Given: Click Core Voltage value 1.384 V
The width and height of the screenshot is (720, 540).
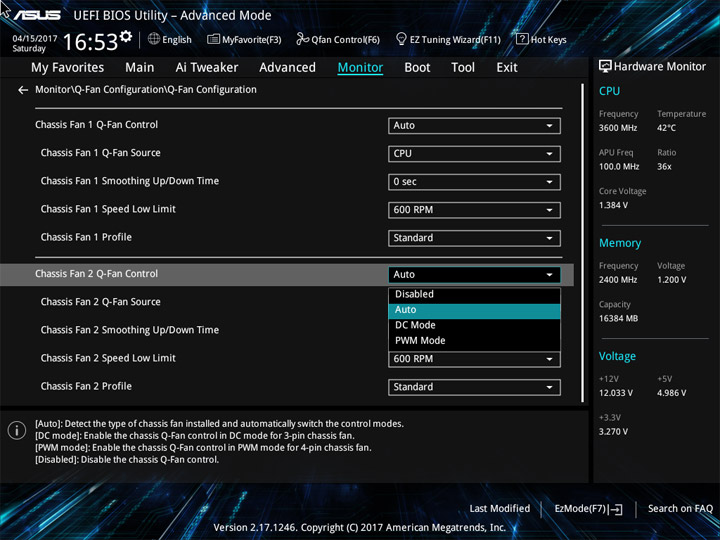Looking at the screenshot, I should pos(613,205).
